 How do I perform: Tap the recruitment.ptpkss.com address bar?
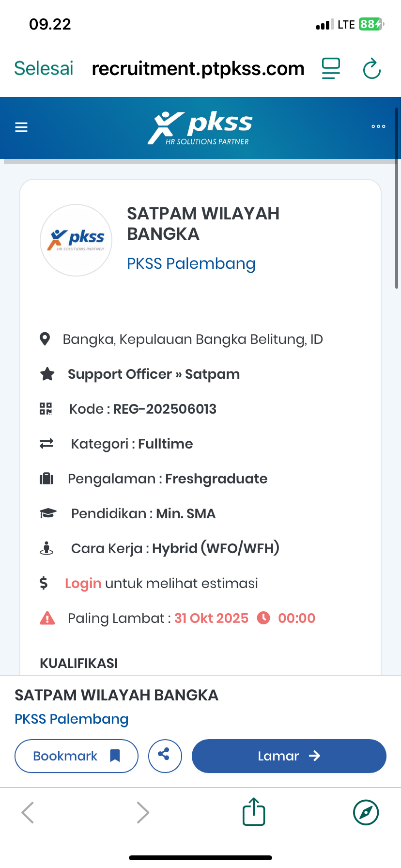(x=198, y=69)
